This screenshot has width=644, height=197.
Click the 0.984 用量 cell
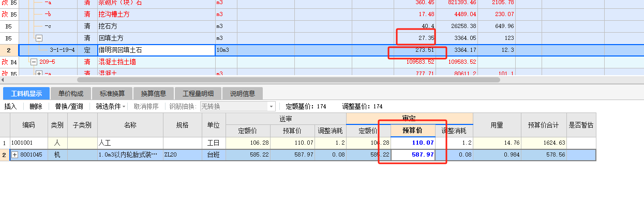(497, 154)
